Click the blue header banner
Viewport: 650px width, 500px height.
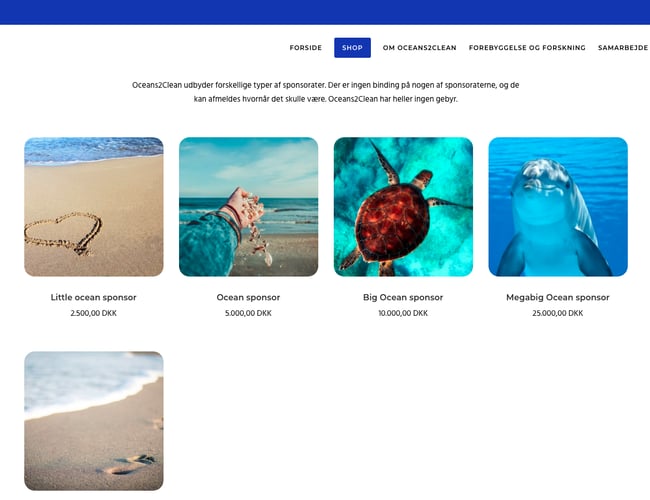[325, 12]
